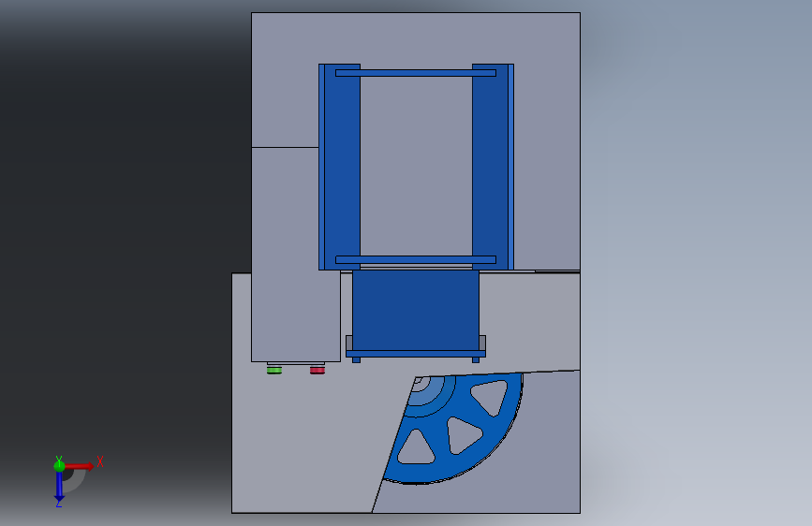812x526 pixels.
Task: Select the solid blue box below the frame
Action: point(416,310)
